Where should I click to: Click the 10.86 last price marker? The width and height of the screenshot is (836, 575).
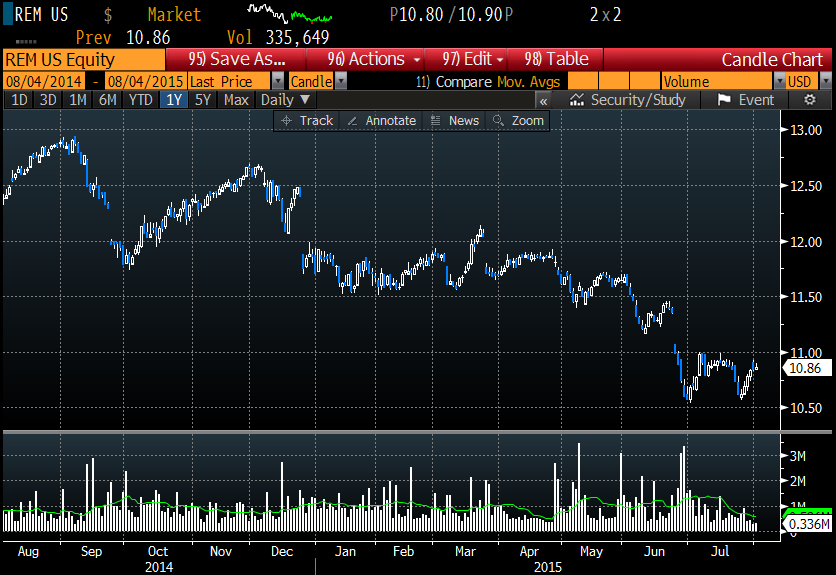[806, 368]
